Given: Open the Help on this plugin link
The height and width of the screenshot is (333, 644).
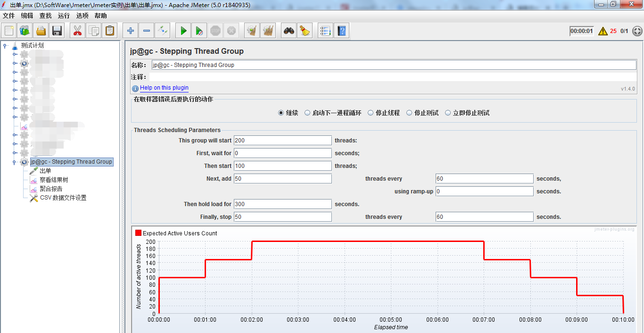Looking at the screenshot, I should click(164, 88).
